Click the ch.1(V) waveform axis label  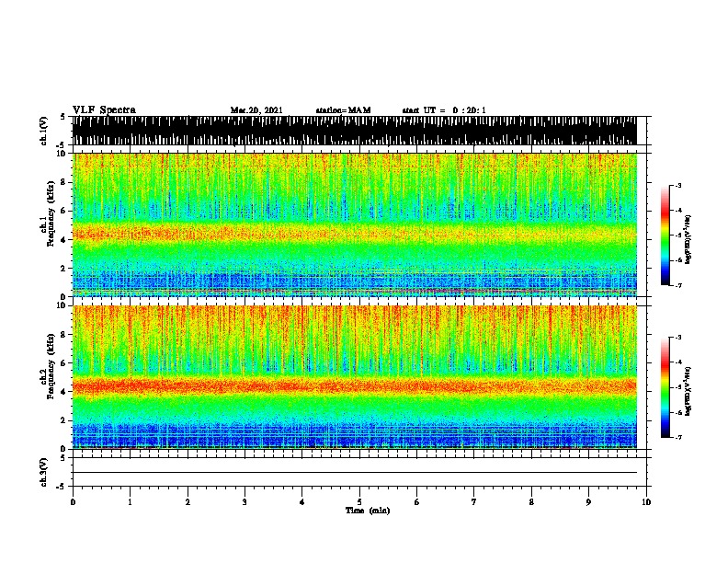(43, 131)
